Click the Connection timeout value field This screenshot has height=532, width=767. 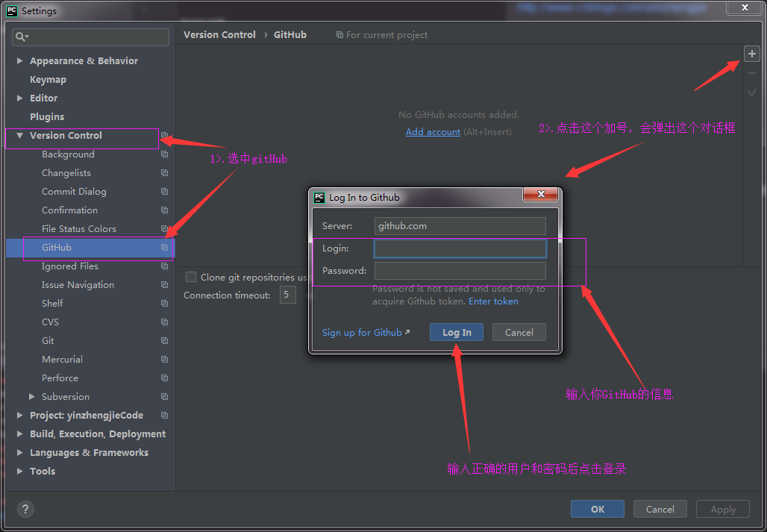coord(288,295)
